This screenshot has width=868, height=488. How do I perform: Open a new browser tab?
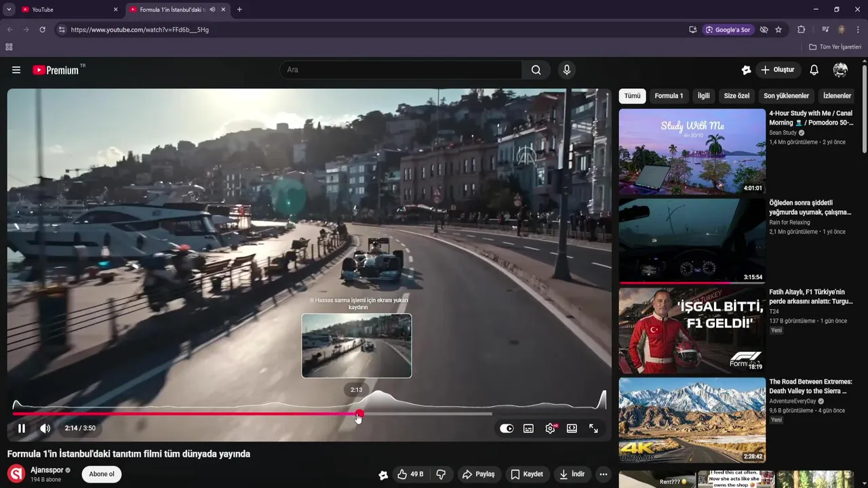239,9
